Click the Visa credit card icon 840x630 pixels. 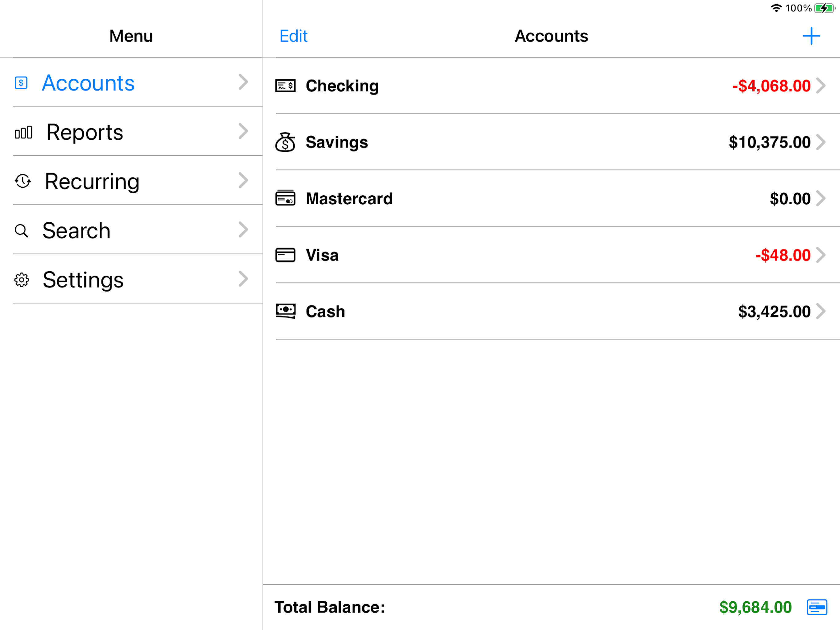(285, 255)
